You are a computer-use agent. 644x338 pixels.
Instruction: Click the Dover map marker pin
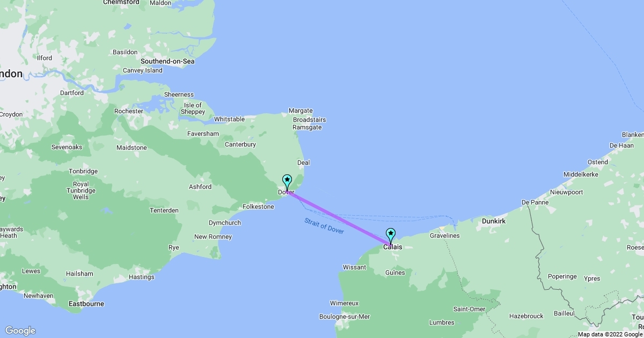click(x=287, y=182)
